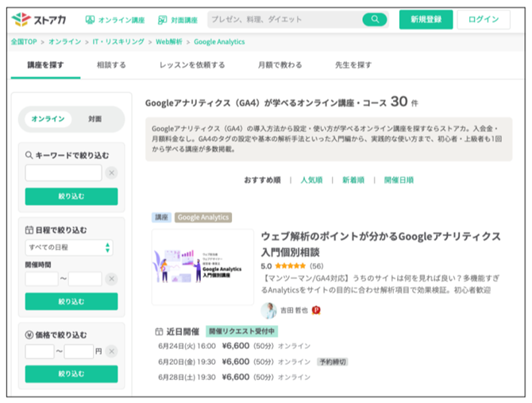This screenshot has width=532, height=403.
Task: Click the (56) review count
Action: [316, 265]
